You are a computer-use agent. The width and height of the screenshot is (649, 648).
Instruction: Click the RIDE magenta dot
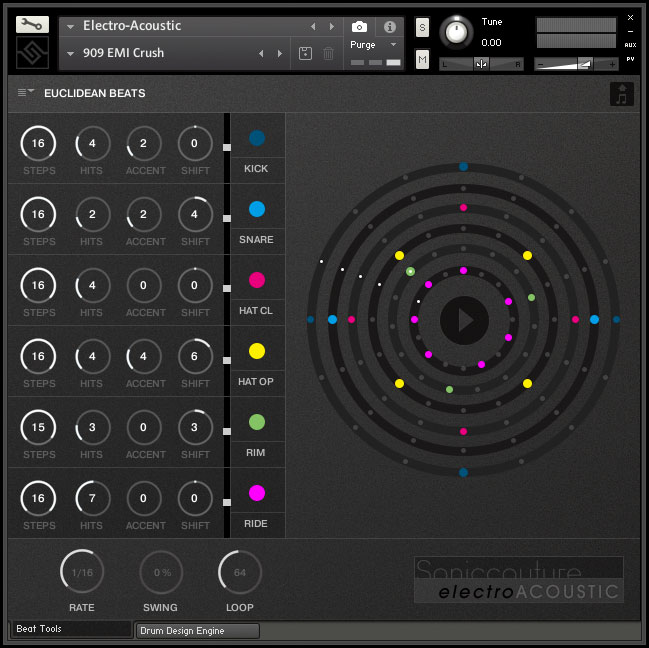pyautogui.click(x=257, y=493)
